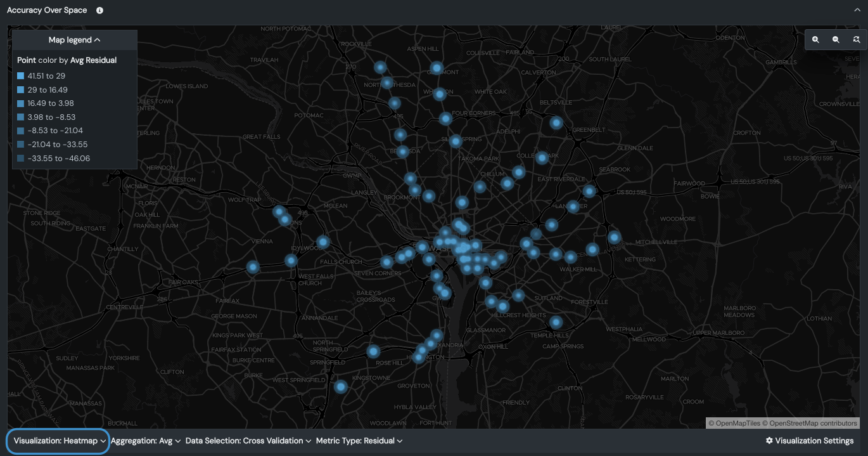Image resolution: width=868 pixels, height=456 pixels.
Task: Click the heatmap point near Temple Hills
Action: click(x=556, y=322)
